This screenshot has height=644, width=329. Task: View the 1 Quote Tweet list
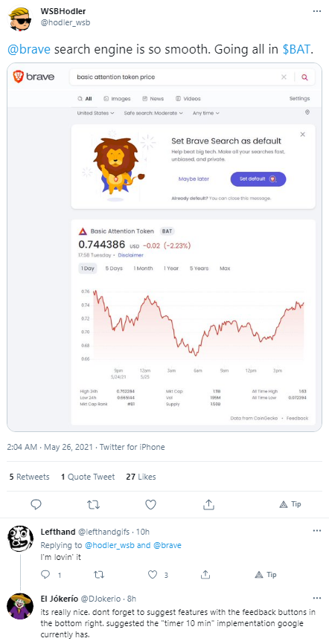click(88, 477)
